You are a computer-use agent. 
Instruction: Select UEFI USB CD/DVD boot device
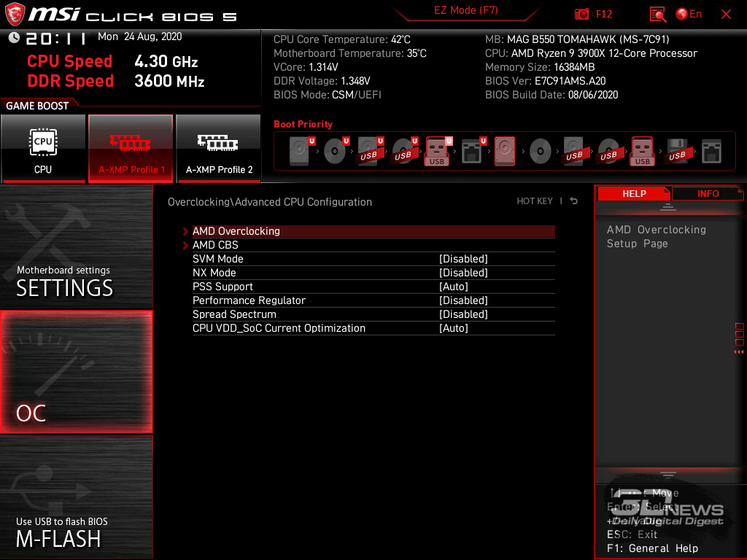404,151
